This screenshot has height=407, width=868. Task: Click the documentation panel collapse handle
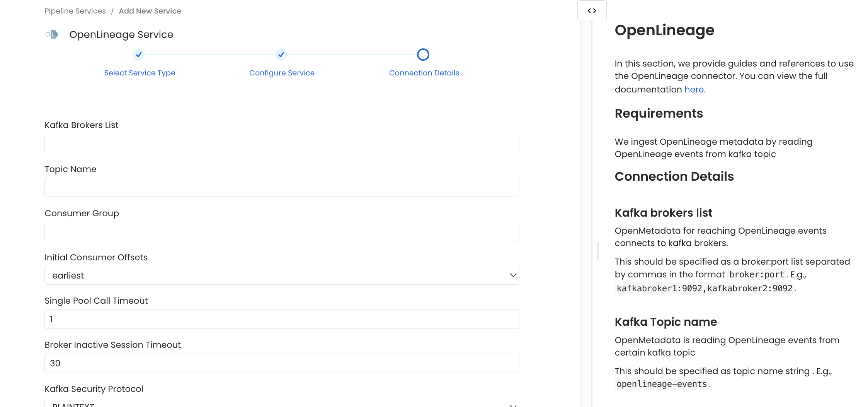point(597,251)
